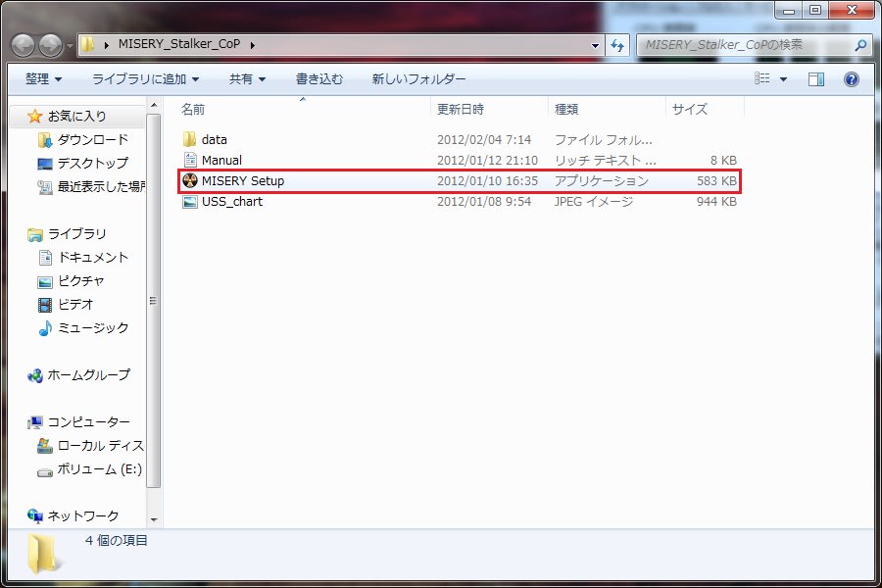
Task: Click the Forward navigation arrow button
Action: [x=50, y=46]
